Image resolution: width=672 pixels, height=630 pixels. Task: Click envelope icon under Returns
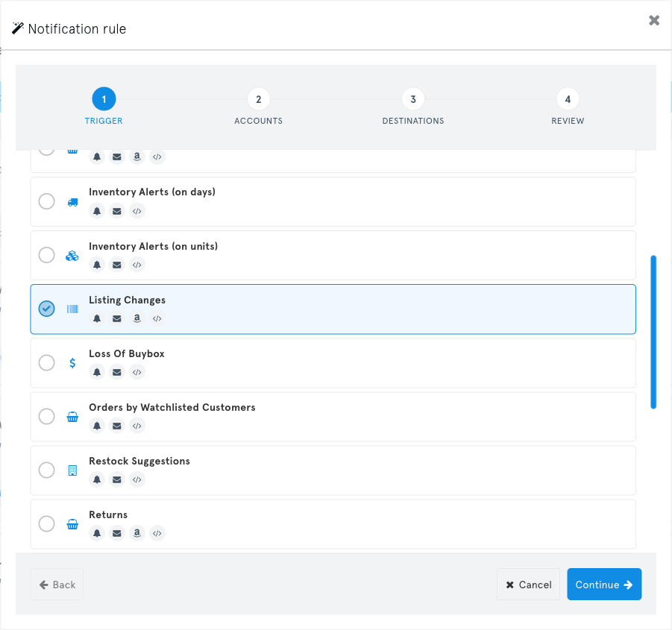point(117,533)
